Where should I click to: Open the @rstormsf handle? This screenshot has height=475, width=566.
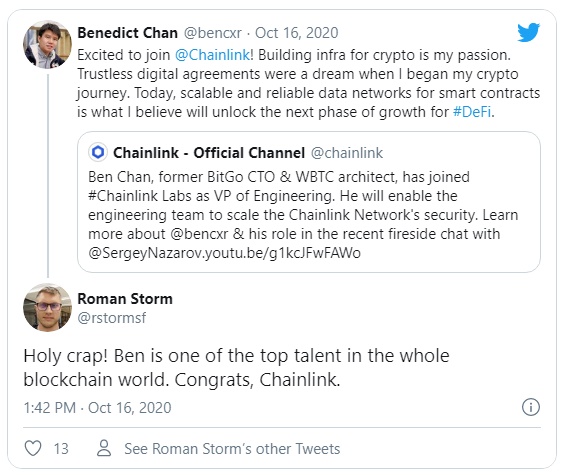(112, 318)
